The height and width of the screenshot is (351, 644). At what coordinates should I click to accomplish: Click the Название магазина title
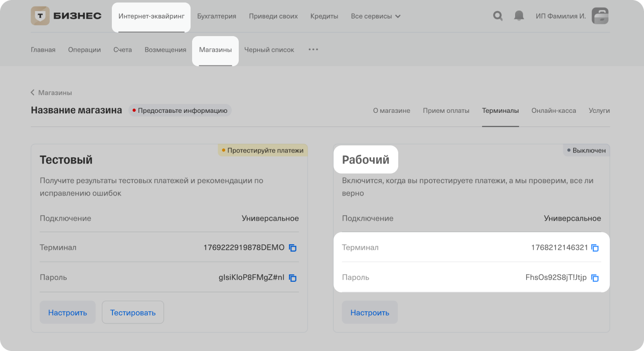[76, 110]
